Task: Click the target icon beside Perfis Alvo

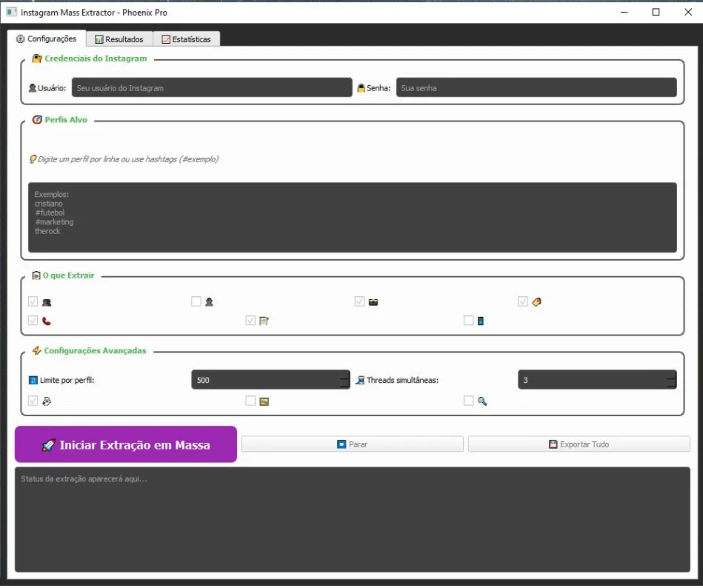Action: coord(37,120)
